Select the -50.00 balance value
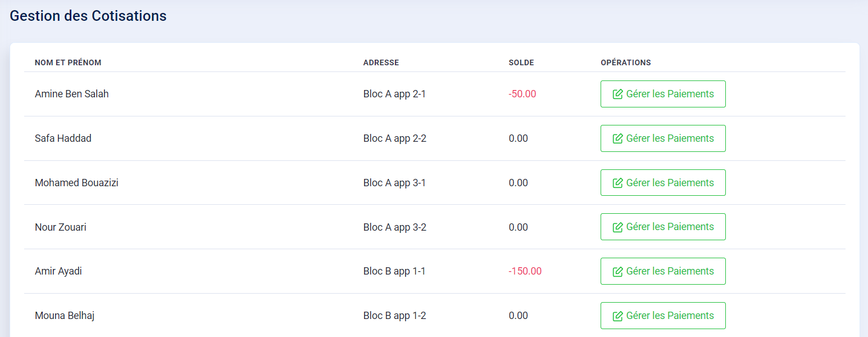Viewport: 868px width, 337px height. point(522,94)
